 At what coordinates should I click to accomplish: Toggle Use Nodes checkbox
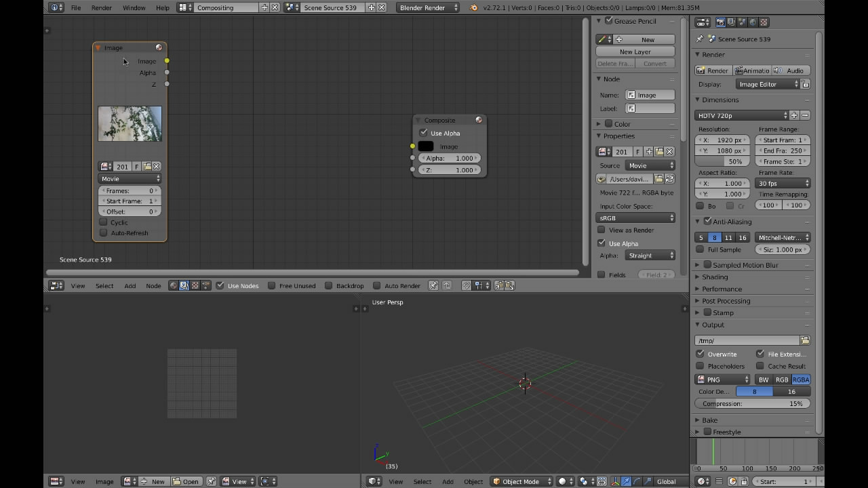point(220,285)
